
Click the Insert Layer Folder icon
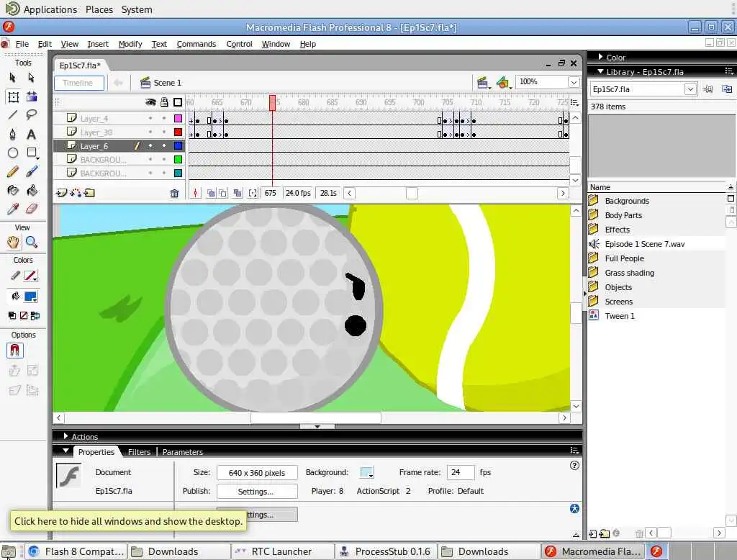coord(89,193)
